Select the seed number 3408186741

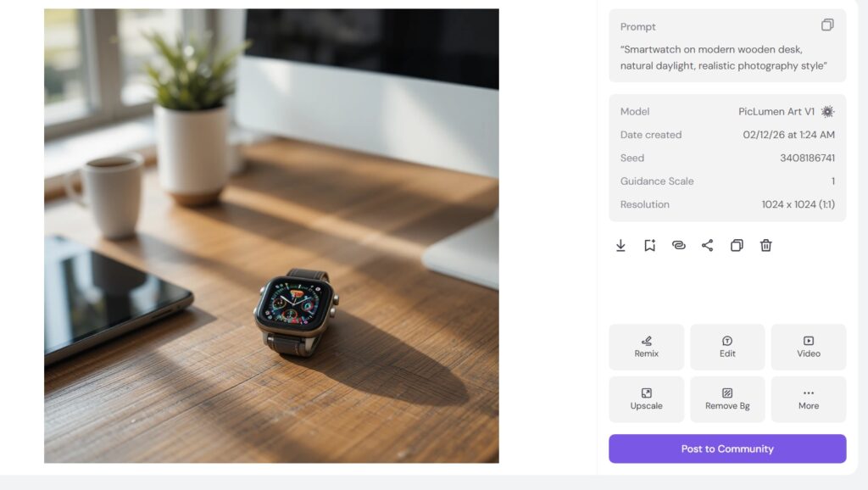(807, 158)
